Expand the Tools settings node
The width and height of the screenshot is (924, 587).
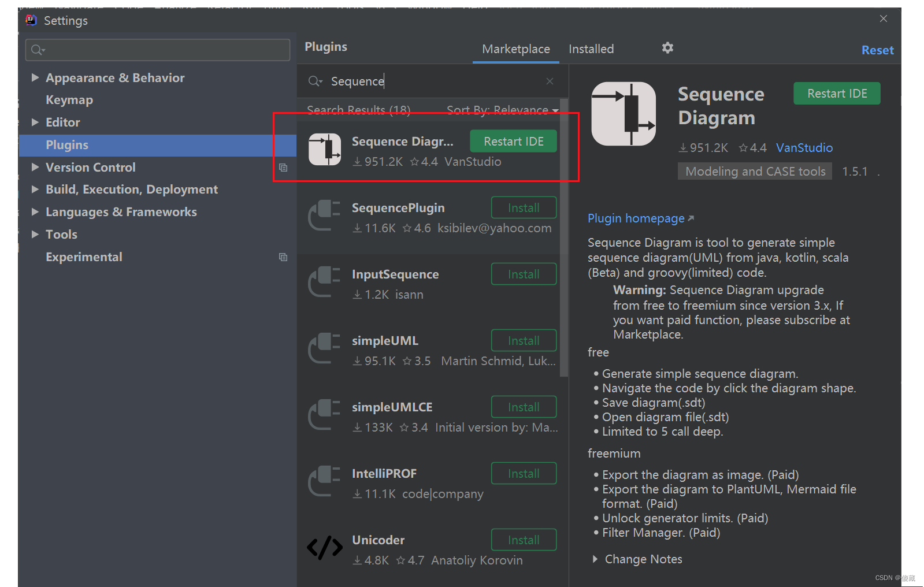35,234
